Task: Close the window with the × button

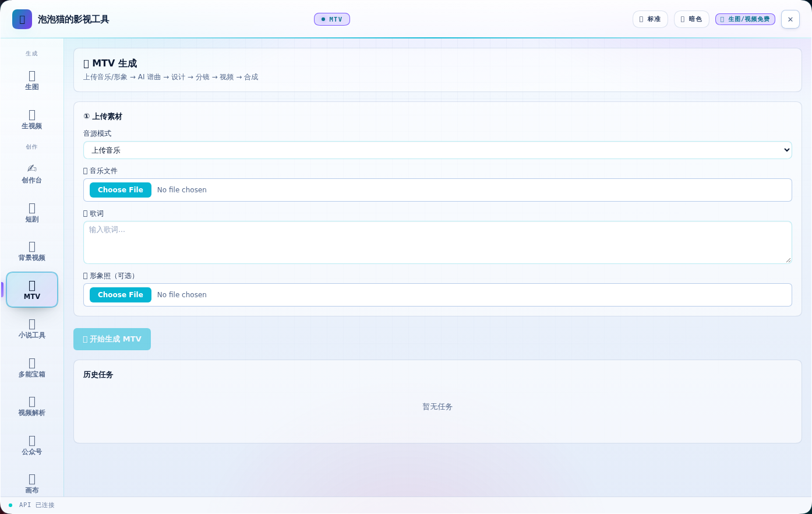Action: 790,19
